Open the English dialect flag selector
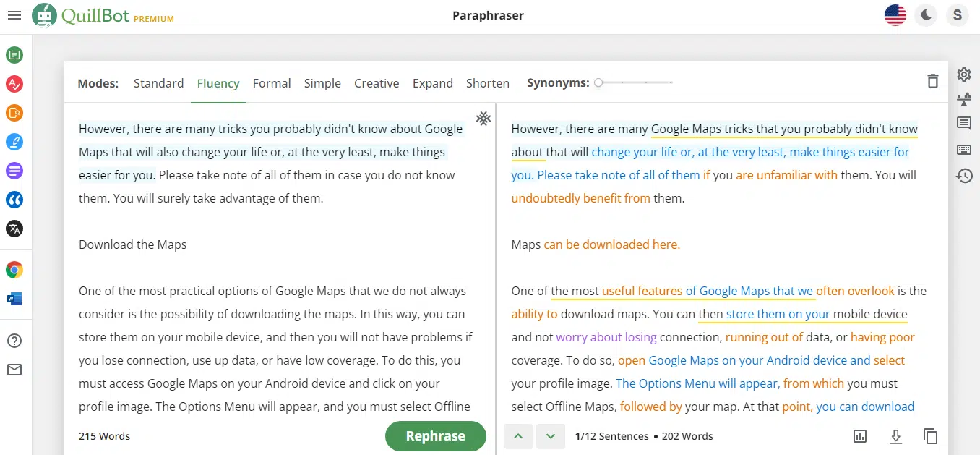 pyautogui.click(x=895, y=14)
